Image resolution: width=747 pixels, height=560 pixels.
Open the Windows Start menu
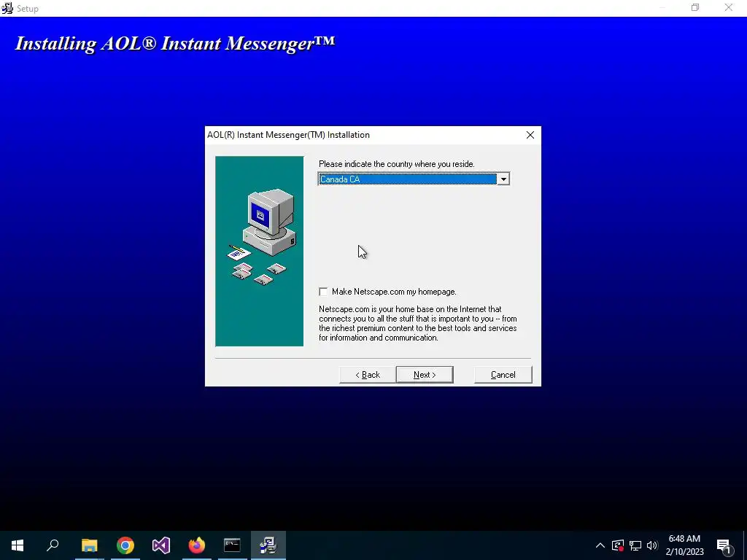18,545
